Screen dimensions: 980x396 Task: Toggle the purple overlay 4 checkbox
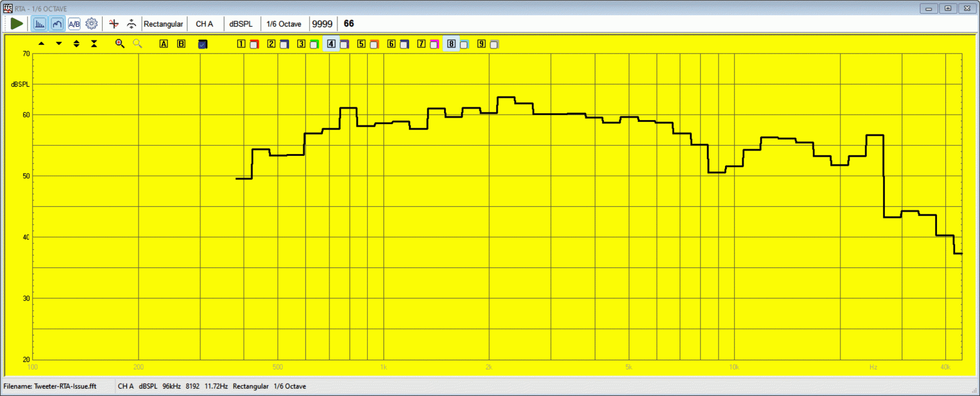(x=345, y=44)
